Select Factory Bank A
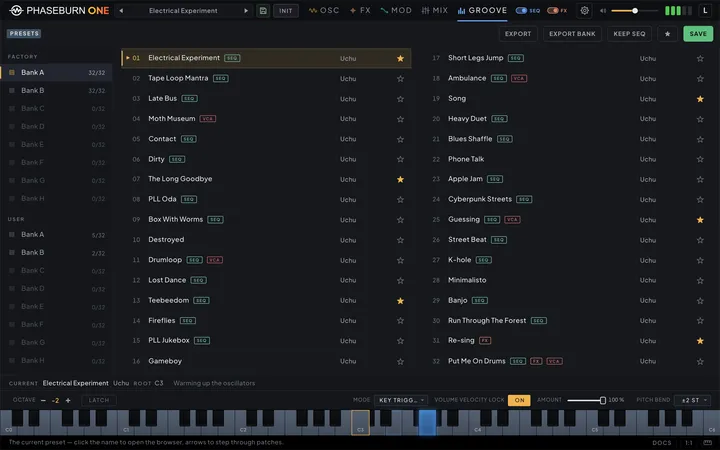 pyautogui.click(x=56, y=73)
